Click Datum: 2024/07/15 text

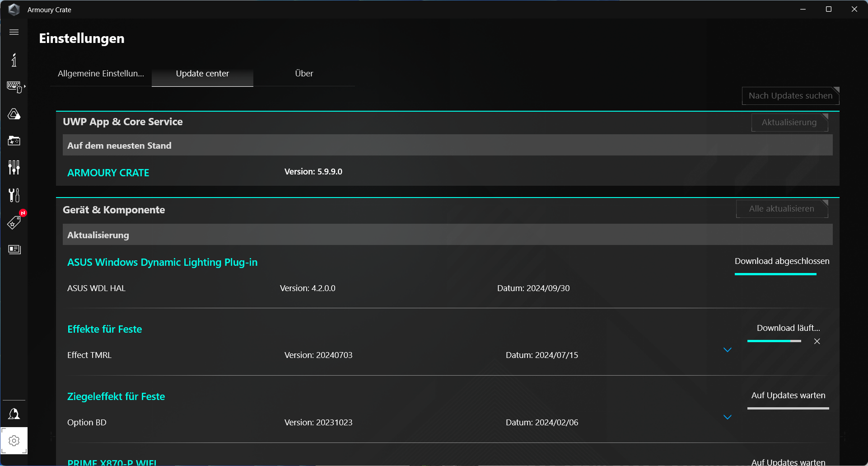pos(542,355)
